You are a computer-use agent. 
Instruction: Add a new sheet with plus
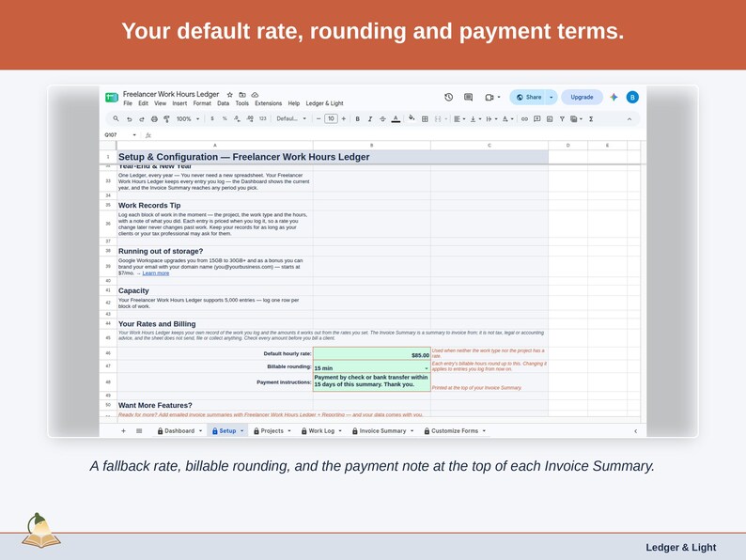123,430
